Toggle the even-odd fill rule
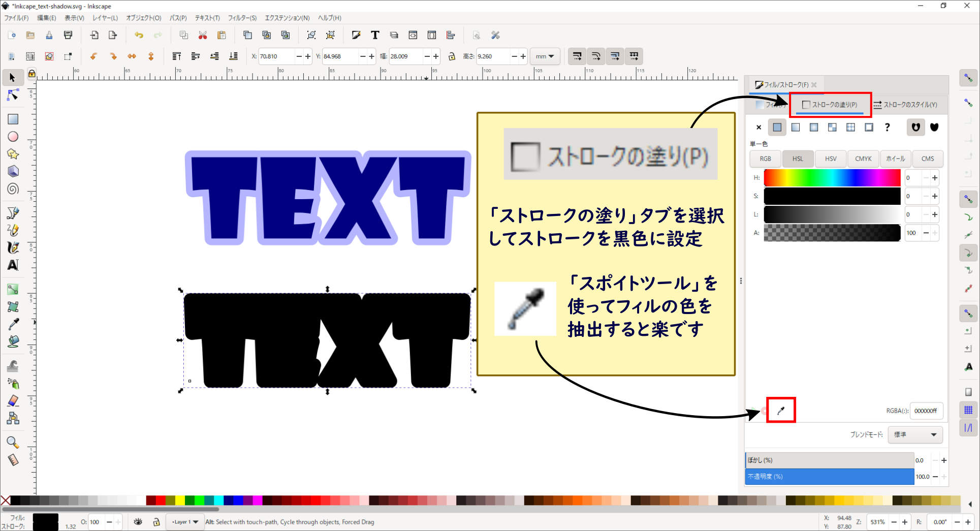This screenshot has height=531, width=980. tap(915, 127)
